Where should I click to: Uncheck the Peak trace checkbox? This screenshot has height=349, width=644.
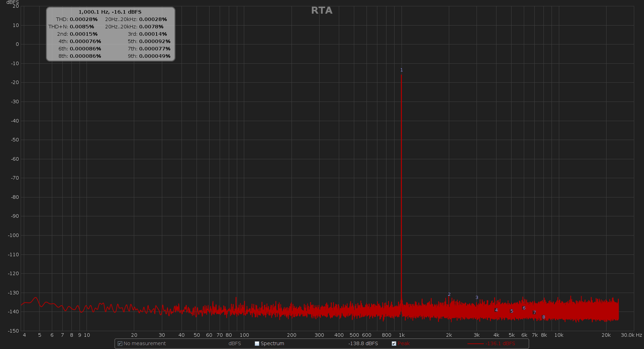pos(394,344)
